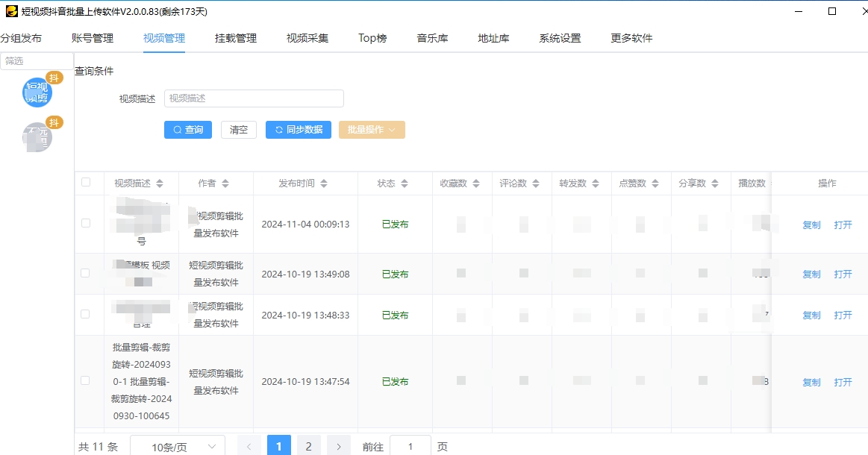Viewport: 868px width, 455px height.
Task: Select the second account avatar in sidebar
Action: coord(37,137)
